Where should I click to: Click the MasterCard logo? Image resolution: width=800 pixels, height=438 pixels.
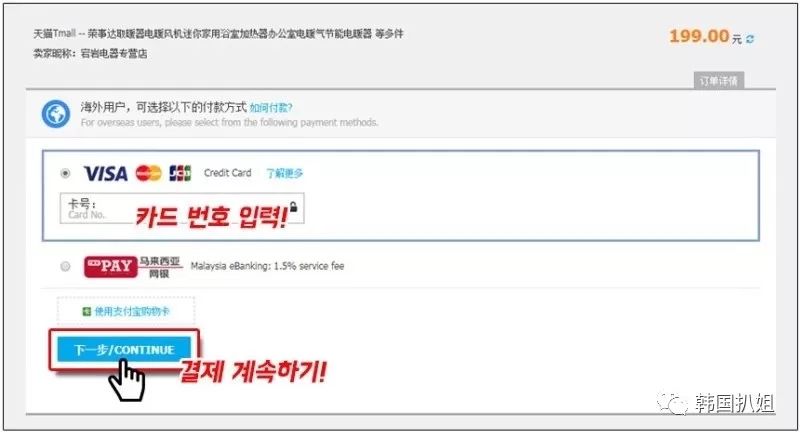(x=148, y=174)
